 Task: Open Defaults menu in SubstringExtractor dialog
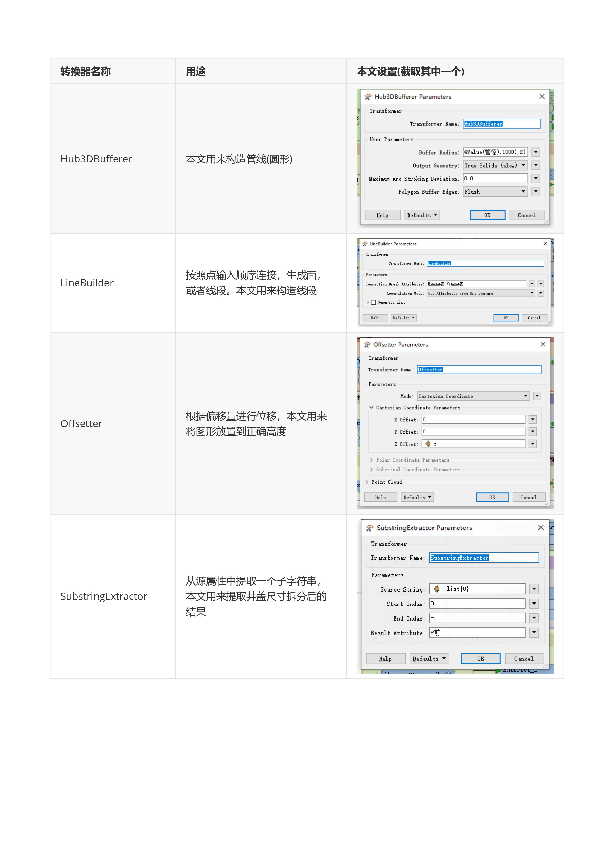(429, 659)
